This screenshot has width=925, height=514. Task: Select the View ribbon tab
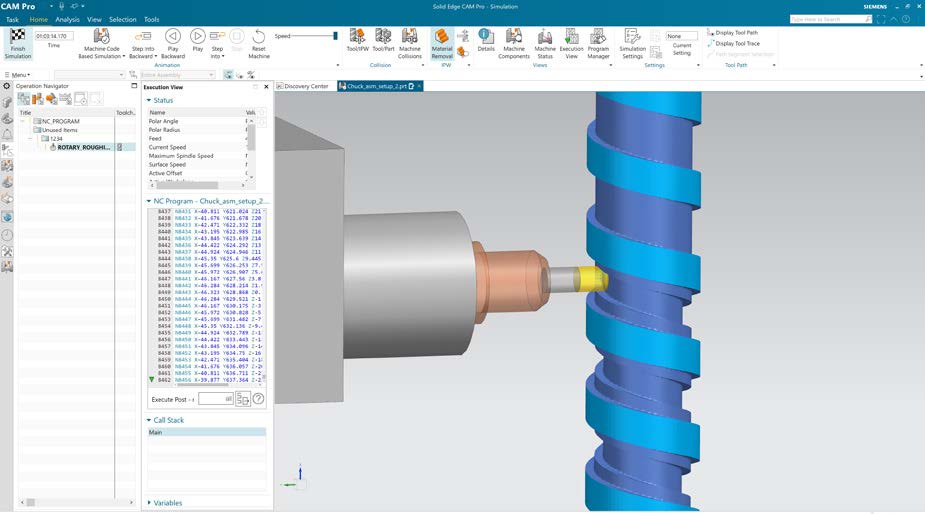[x=94, y=19]
